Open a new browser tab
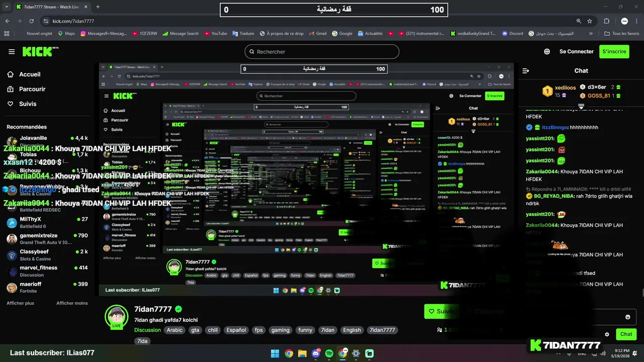644x362 pixels. pyautogui.click(x=98, y=7)
